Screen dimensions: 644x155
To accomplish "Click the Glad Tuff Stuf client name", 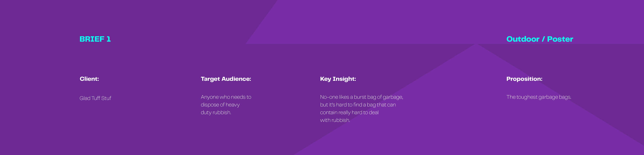I will pos(95,98).
